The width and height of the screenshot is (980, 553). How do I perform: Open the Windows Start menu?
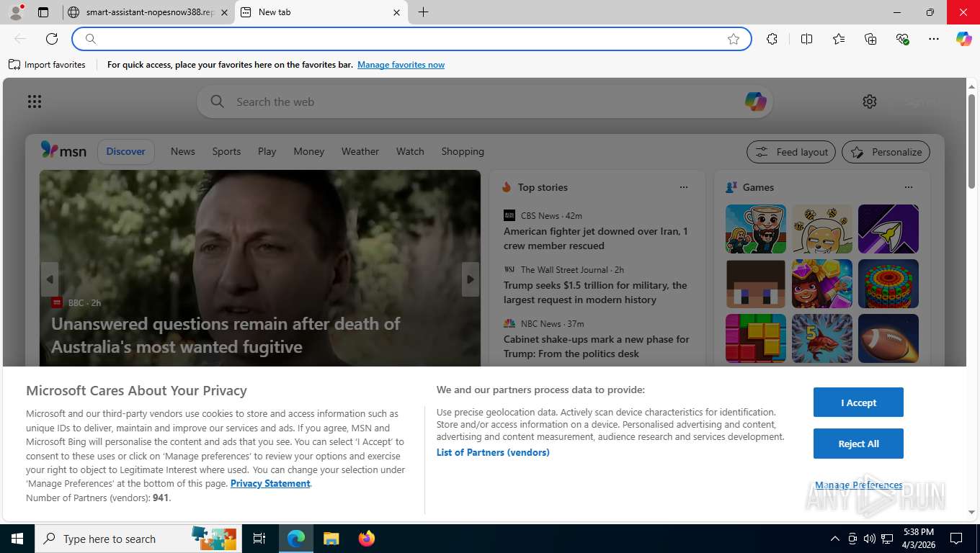[x=17, y=539]
